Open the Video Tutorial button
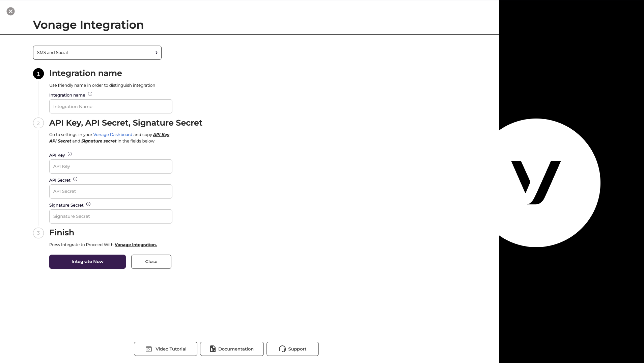This screenshot has height=363, width=644. [166, 349]
